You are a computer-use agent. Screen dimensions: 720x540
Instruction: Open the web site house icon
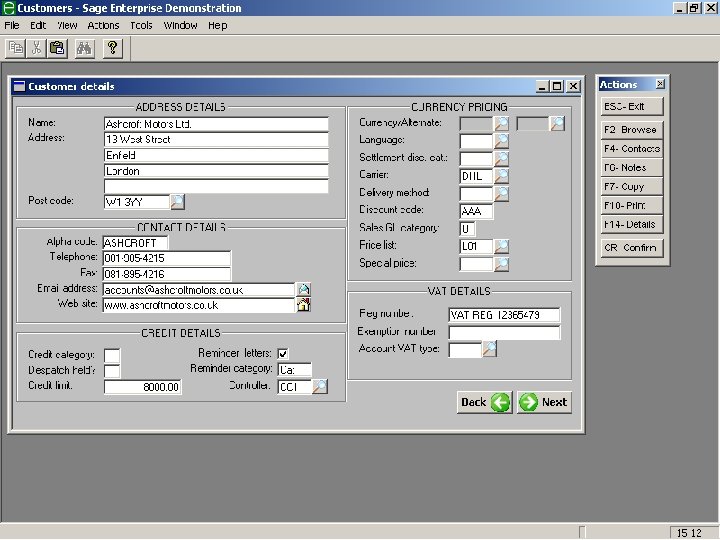[x=303, y=305]
